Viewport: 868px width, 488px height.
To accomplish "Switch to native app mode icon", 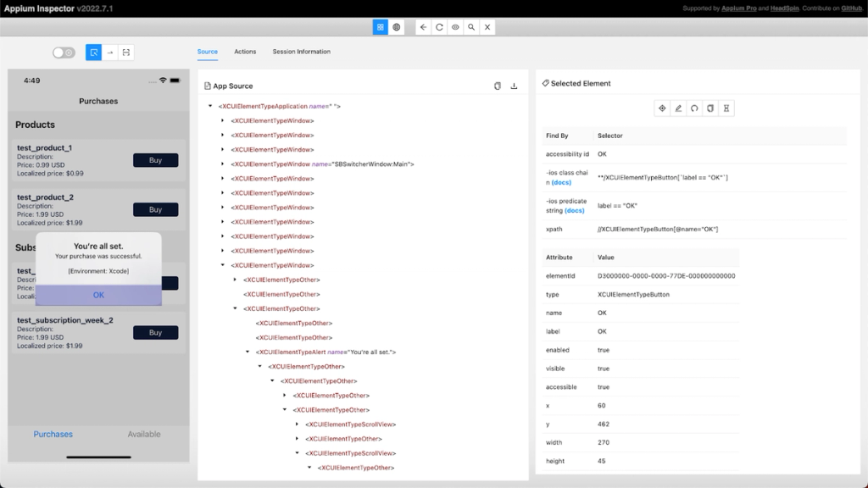I will [381, 27].
